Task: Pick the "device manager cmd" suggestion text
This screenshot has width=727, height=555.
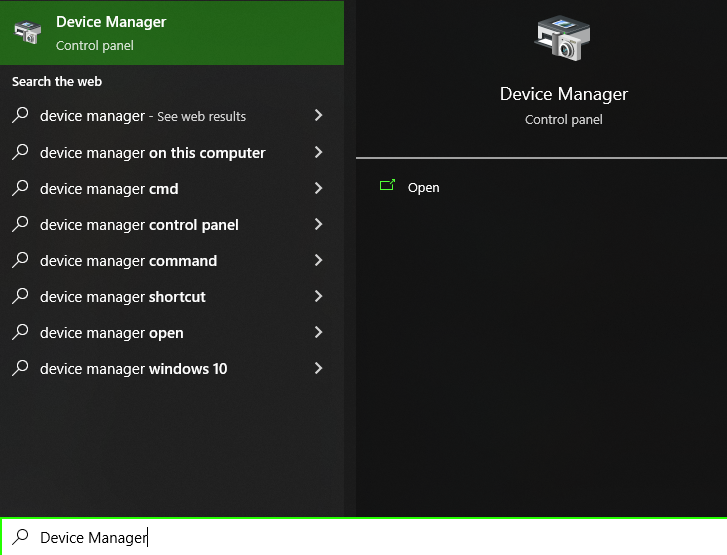Action: click(109, 189)
